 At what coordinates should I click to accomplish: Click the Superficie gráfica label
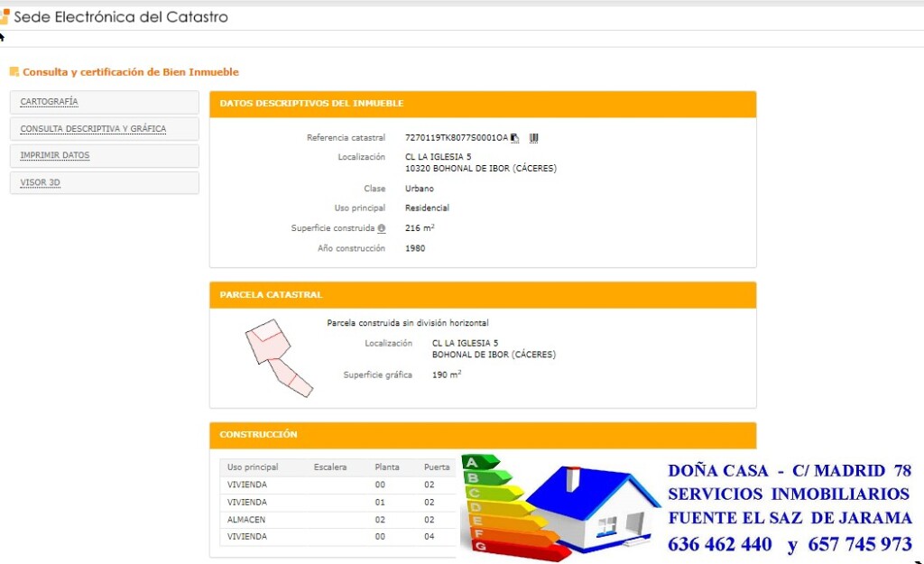378,374
